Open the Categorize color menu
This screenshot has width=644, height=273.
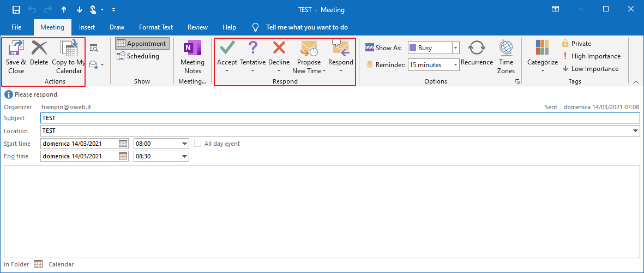click(543, 57)
